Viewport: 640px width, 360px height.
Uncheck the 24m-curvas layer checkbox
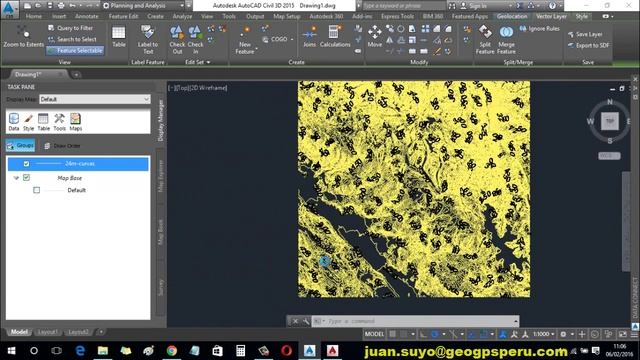(27, 164)
